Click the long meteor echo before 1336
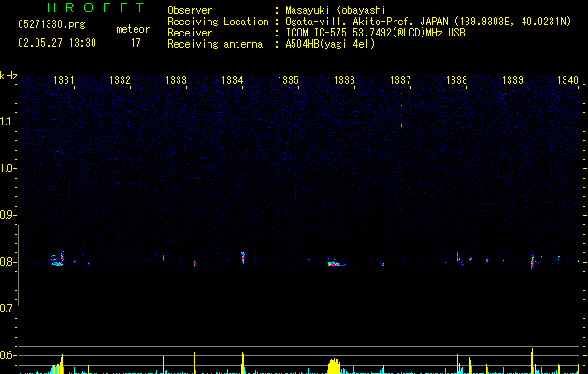 pyautogui.click(x=335, y=263)
